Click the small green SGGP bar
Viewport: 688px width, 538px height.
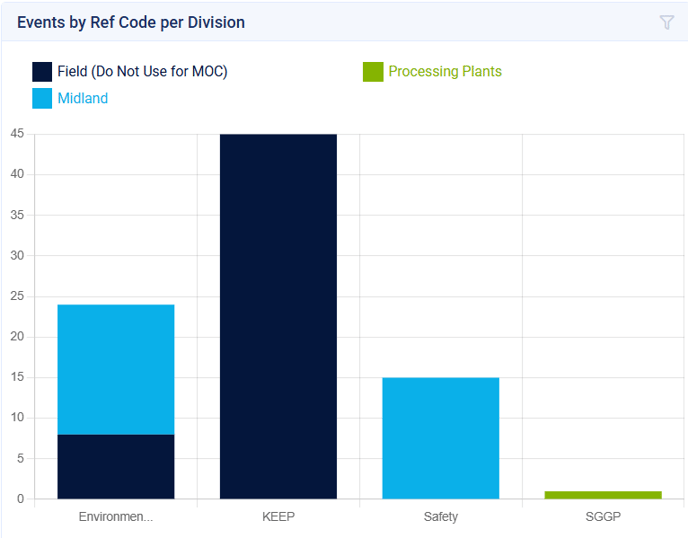[x=603, y=494]
